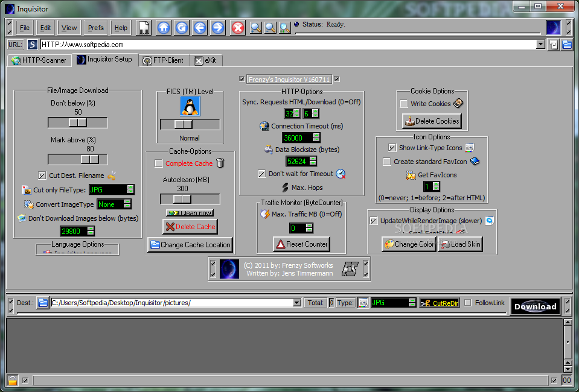Click the planet icon at the toolbar's right end
The width and height of the screenshot is (579, 392).
[x=553, y=27]
